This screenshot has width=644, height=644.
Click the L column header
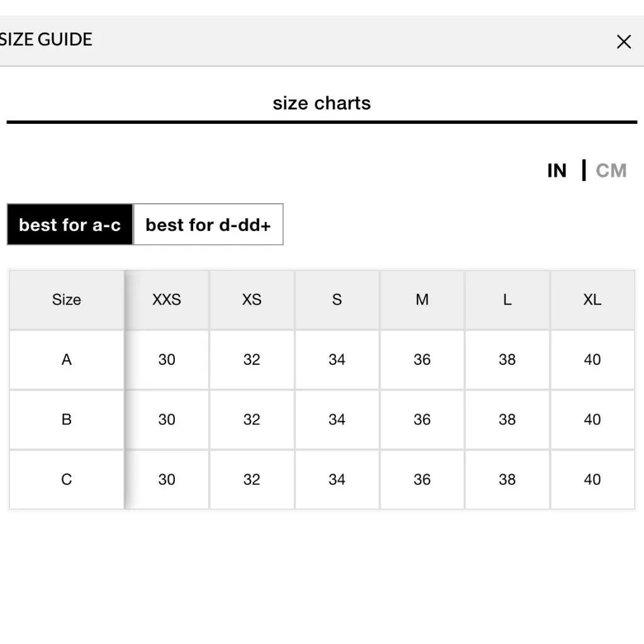point(507,299)
